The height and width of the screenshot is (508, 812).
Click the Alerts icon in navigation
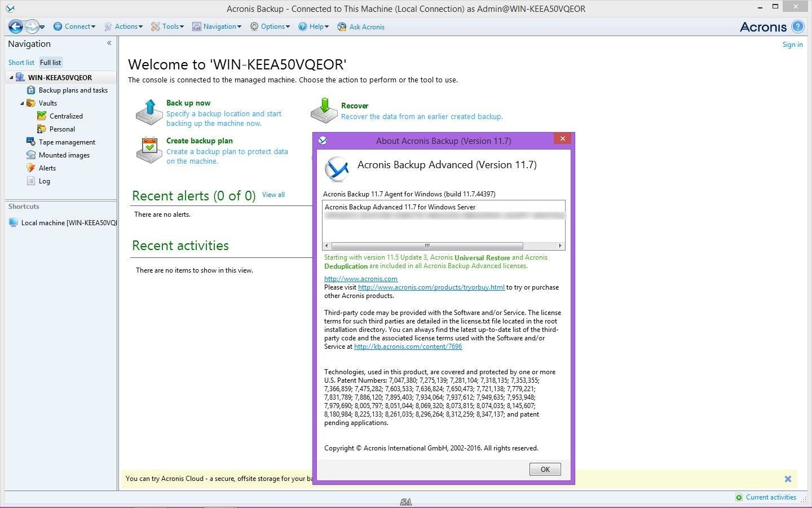[31, 168]
